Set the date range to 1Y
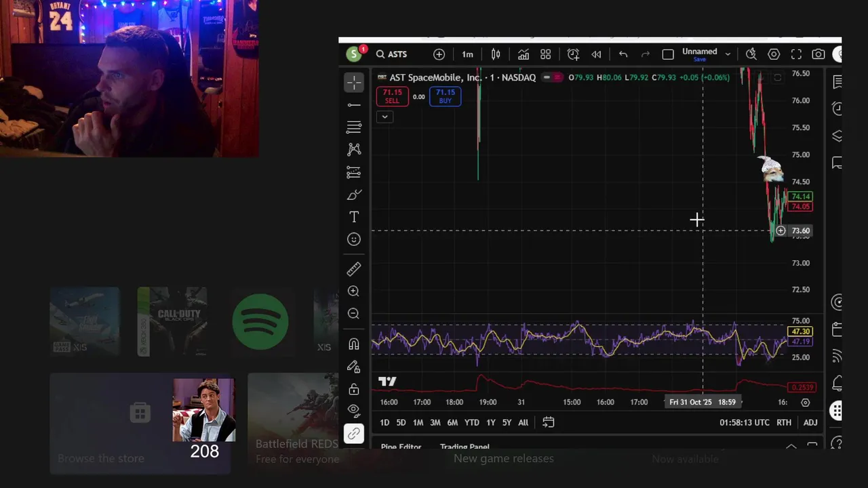 [490, 422]
